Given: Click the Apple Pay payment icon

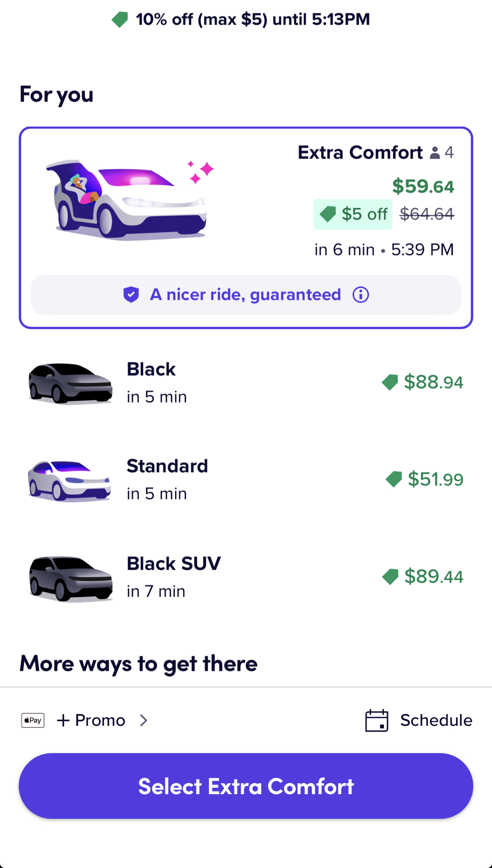Looking at the screenshot, I should point(33,720).
